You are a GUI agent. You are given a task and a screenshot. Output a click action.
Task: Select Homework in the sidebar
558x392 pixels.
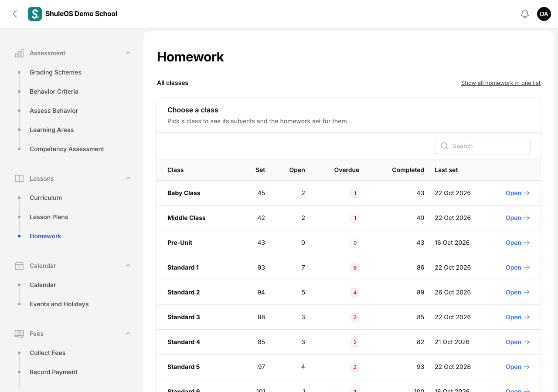[x=45, y=236]
